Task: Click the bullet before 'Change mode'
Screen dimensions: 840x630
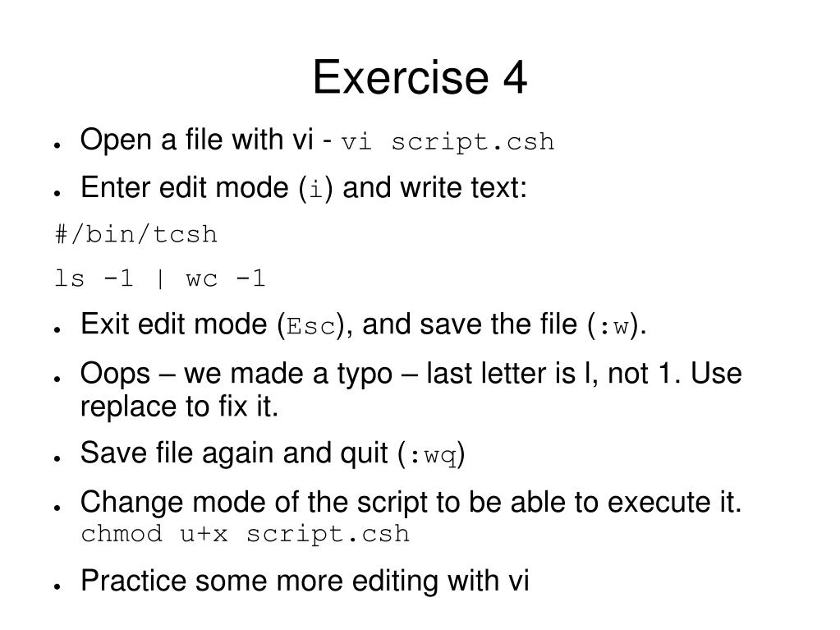Action: click(57, 508)
